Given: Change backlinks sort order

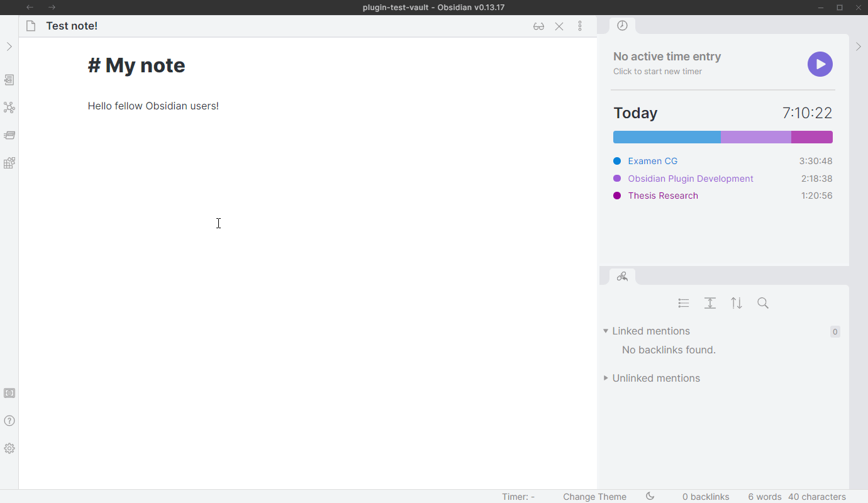Looking at the screenshot, I should pos(737,303).
